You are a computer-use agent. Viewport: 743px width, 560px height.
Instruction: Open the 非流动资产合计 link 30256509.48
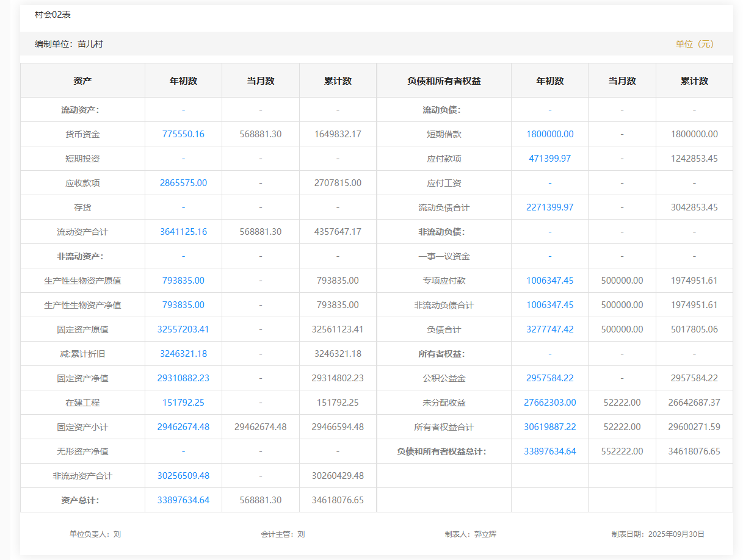183,476
